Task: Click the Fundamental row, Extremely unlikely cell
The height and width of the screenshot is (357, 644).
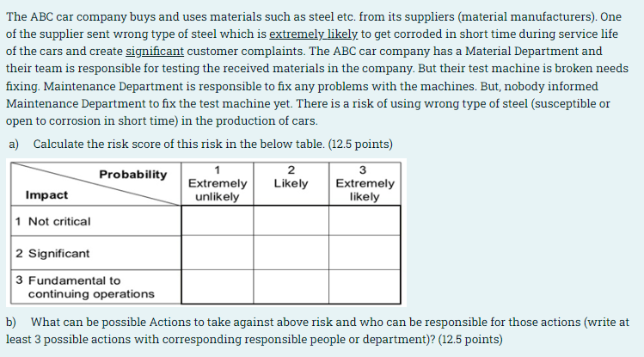Action: [x=218, y=286]
